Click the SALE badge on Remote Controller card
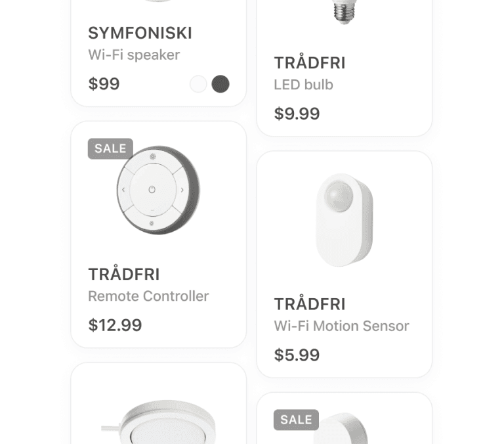 click(110, 148)
